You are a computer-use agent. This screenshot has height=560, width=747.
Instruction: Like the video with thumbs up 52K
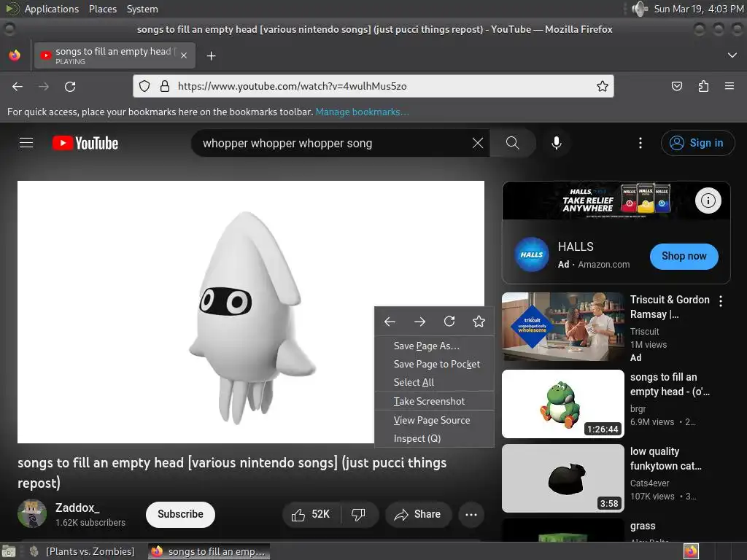tap(311, 514)
